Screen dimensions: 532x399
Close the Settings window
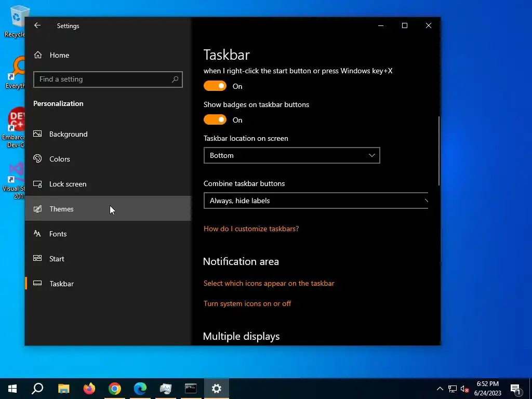429,25
